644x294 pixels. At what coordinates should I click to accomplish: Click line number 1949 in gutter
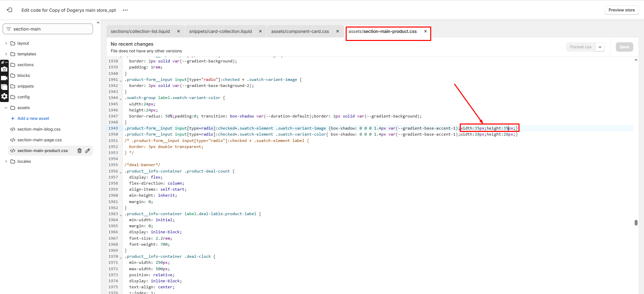click(x=113, y=128)
